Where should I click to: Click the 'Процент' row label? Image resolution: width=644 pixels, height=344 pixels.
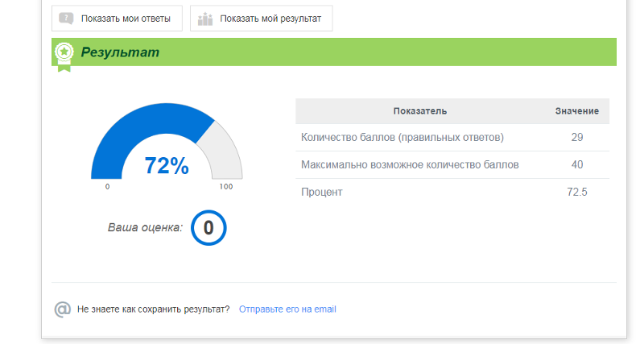tap(321, 193)
